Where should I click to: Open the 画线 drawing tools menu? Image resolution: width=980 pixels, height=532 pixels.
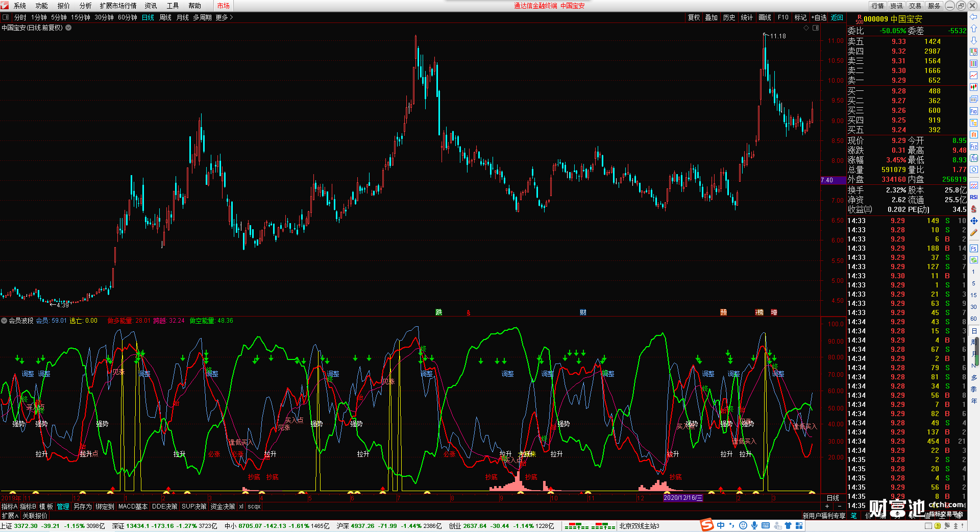pyautogui.click(x=765, y=17)
